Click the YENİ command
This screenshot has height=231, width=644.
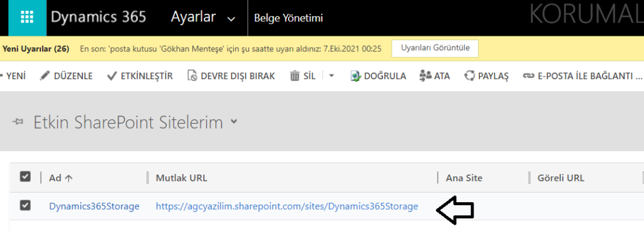(x=13, y=76)
